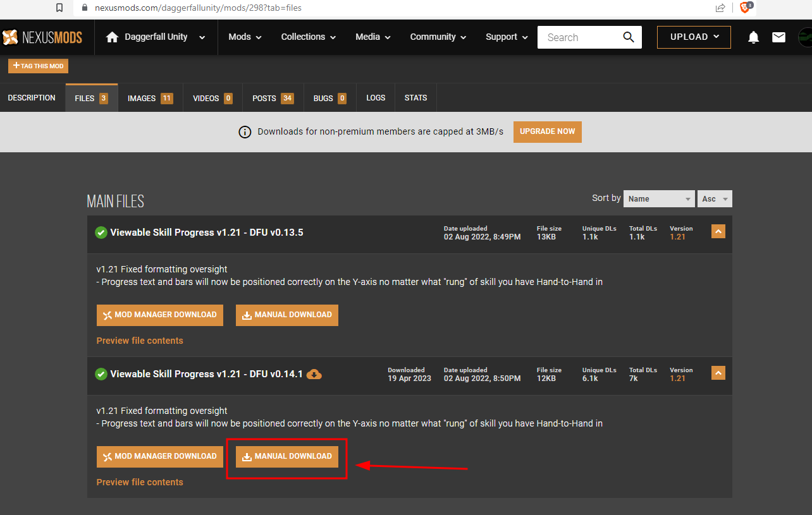Open notifications with the bell icon
This screenshot has height=515, width=812.
753,37
